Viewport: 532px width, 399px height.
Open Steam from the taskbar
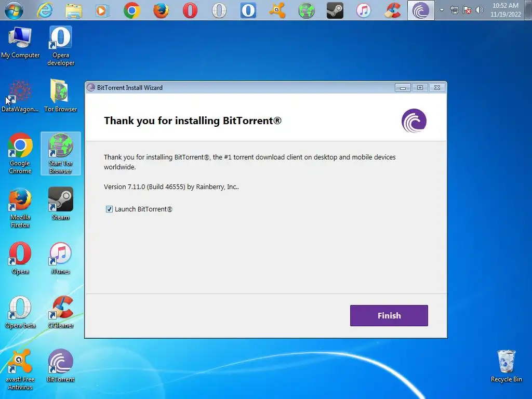pos(335,10)
